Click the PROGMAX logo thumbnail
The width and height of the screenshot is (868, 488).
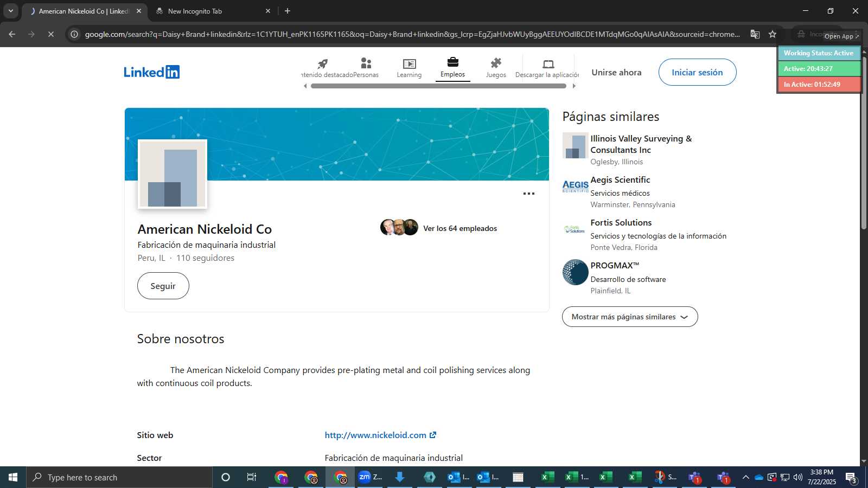pyautogui.click(x=576, y=272)
